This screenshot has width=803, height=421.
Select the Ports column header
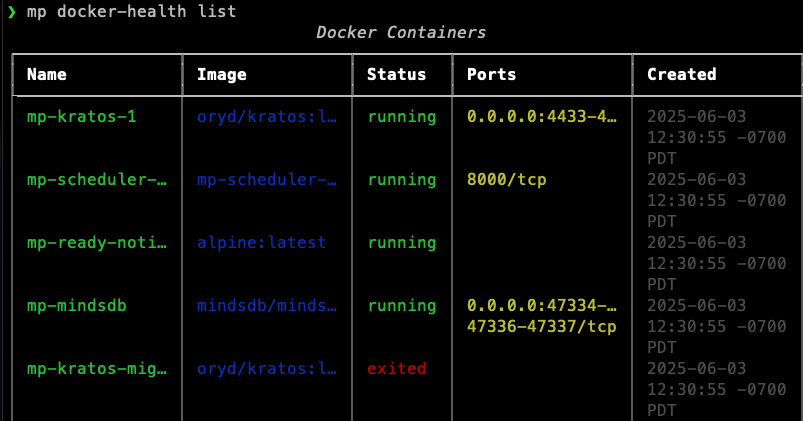click(491, 74)
